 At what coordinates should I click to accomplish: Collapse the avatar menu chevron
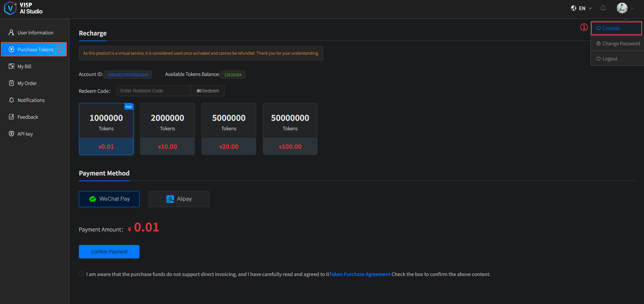pyautogui.click(x=632, y=8)
